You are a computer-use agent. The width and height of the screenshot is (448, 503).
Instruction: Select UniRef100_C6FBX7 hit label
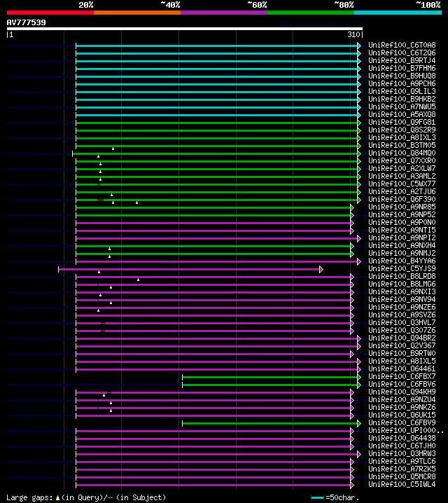(402, 376)
